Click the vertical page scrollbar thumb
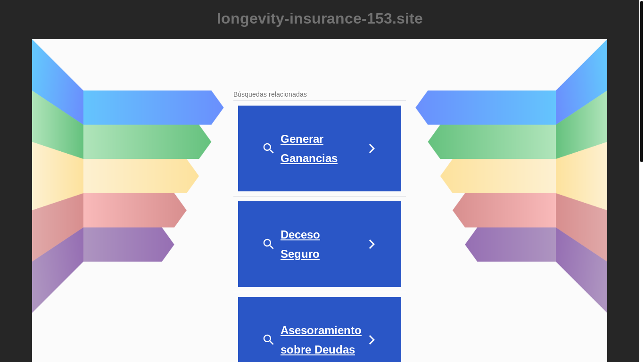Image resolution: width=644 pixels, height=362 pixels. point(642,82)
